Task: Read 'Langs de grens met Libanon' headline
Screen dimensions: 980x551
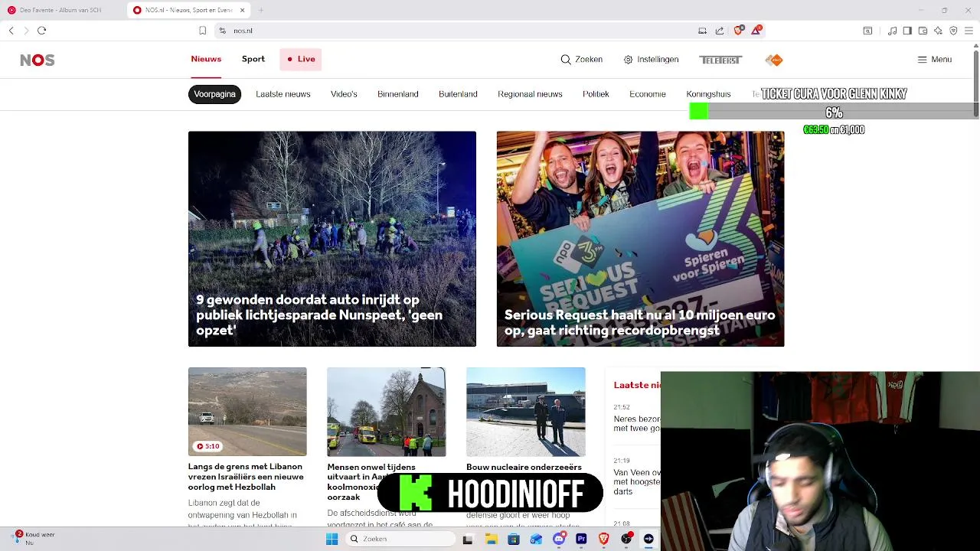Action: click(246, 477)
